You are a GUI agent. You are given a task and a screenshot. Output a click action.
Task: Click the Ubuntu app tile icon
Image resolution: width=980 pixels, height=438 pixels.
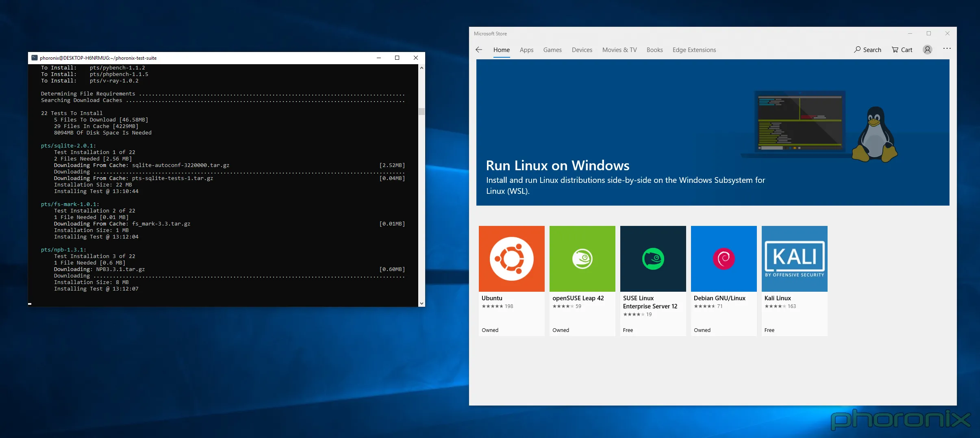(511, 259)
